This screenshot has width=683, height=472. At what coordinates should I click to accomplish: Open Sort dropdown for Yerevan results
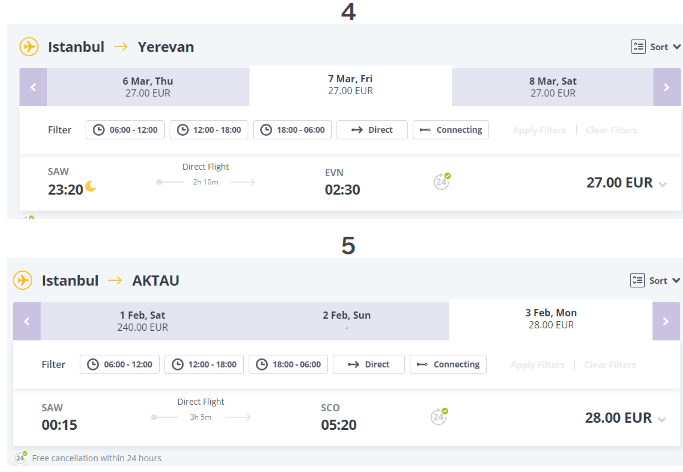pos(655,47)
